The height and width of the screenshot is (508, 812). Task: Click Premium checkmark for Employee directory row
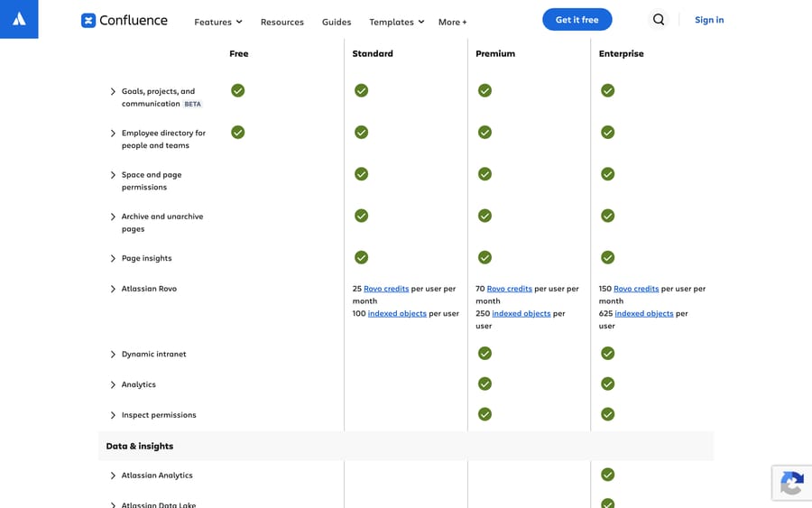coord(484,133)
